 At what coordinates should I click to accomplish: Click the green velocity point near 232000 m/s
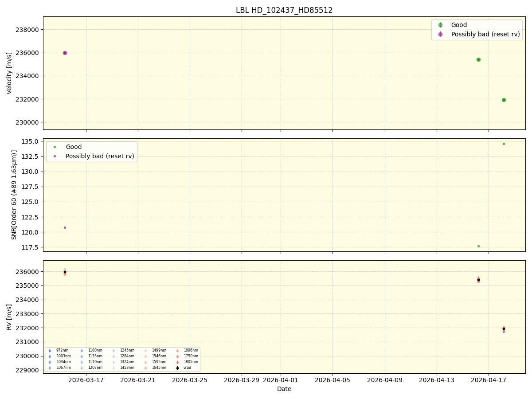pyautogui.click(x=504, y=100)
